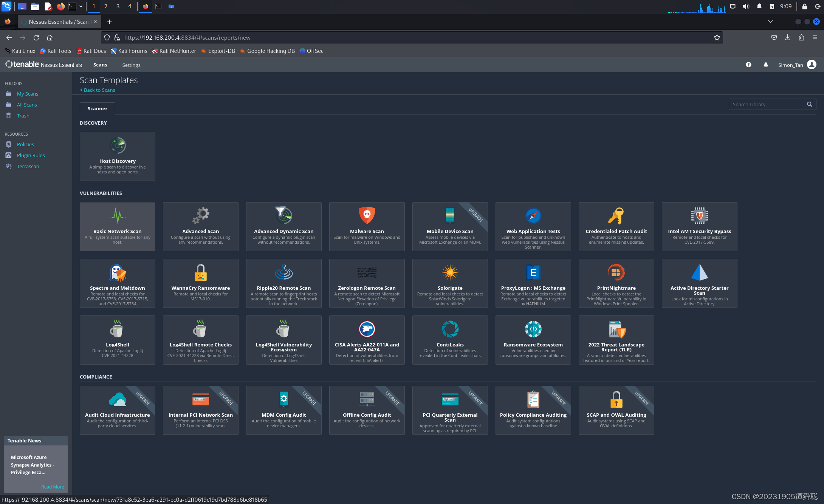Open the Settings top menu

[x=131, y=65]
